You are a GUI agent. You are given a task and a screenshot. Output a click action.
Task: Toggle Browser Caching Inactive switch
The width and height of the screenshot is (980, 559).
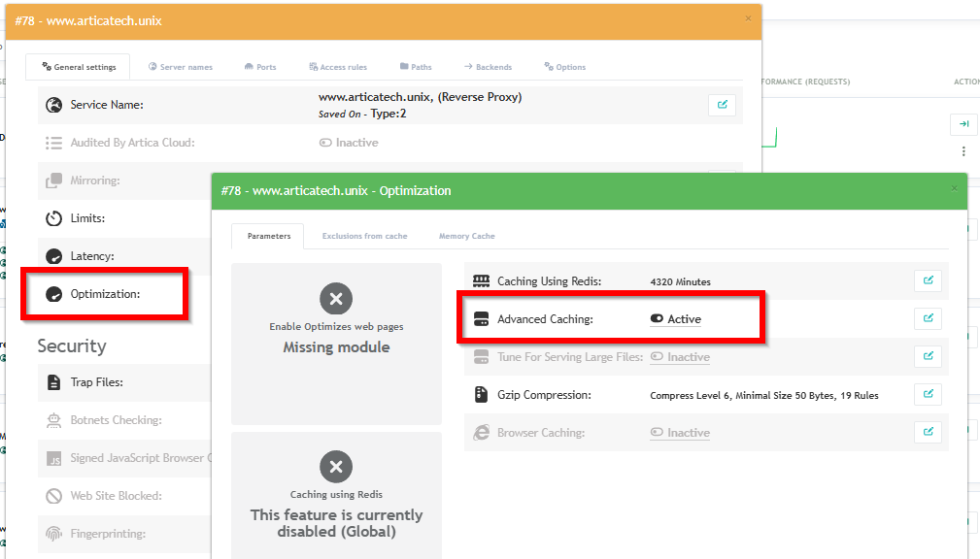[x=679, y=433]
